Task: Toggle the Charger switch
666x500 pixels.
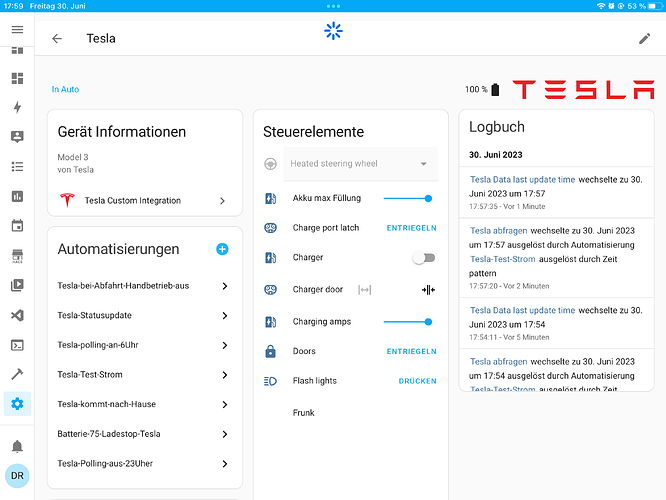Action: click(x=424, y=258)
